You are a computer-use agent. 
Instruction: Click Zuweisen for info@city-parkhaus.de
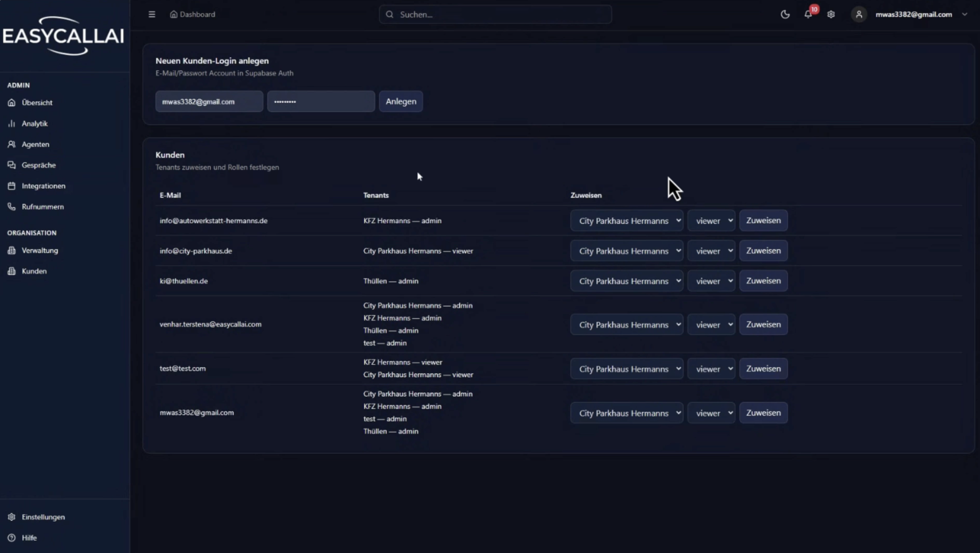(763, 251)
